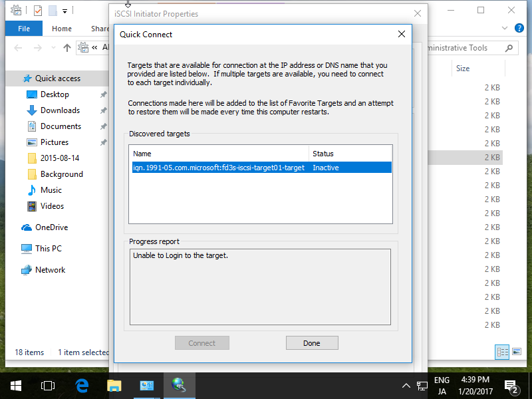The image size is (532, 399).
Task: Show hidden system tray icons
Action: [406, 386]
